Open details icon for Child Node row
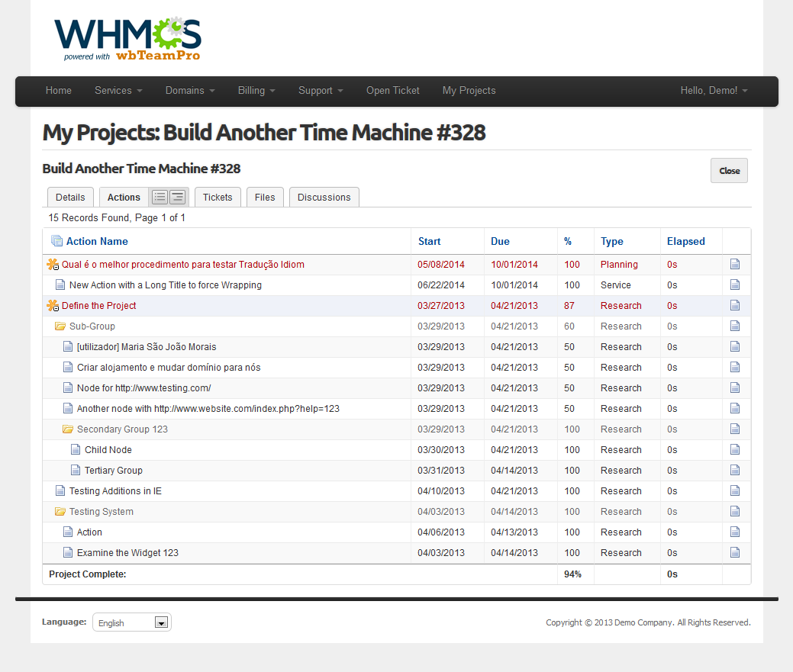 point(735,450)
